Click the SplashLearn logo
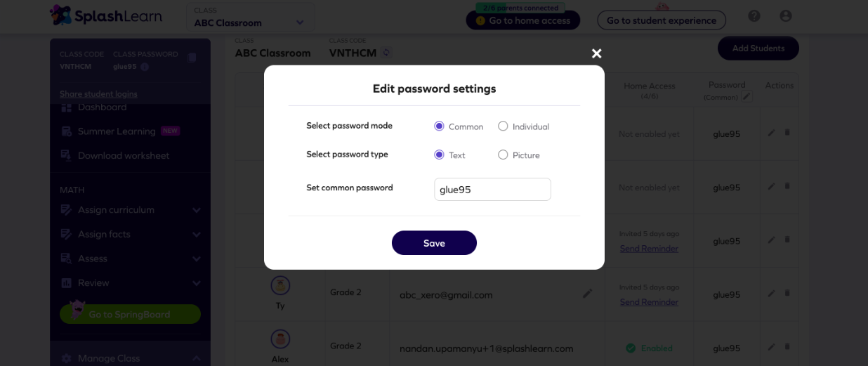868x366 pixels. point(105,15)
